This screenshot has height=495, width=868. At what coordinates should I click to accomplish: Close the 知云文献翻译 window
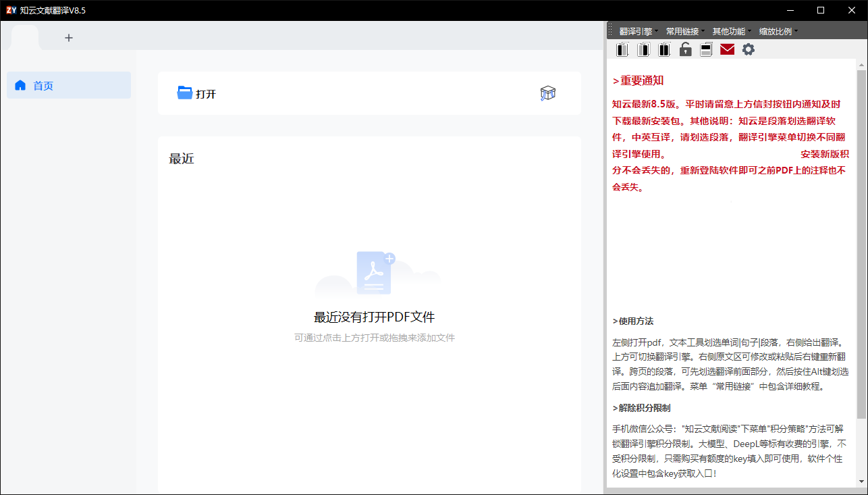(x=850, y=10)
